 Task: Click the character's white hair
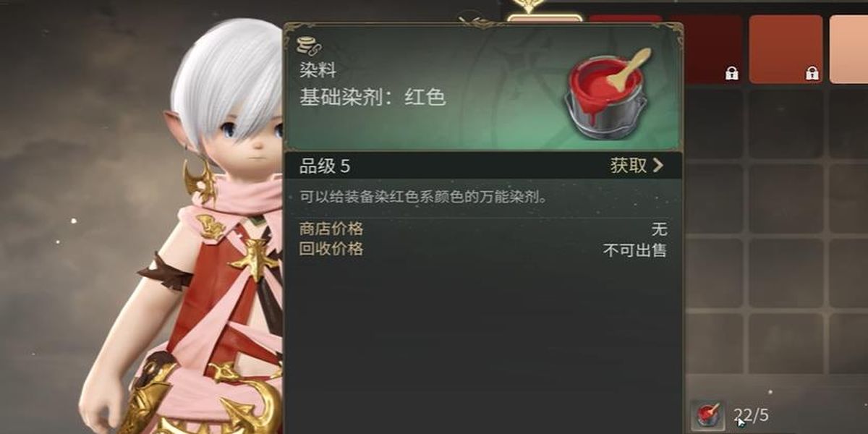coord(228,80)
